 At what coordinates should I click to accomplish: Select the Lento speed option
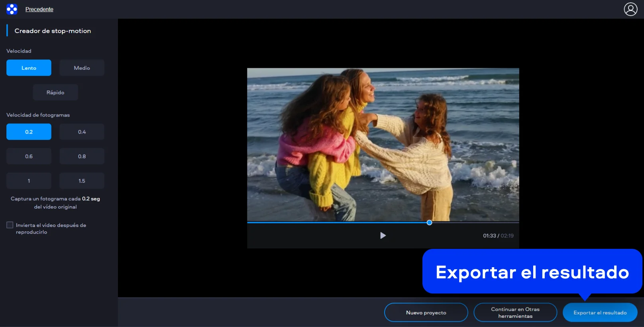(29, 68)
